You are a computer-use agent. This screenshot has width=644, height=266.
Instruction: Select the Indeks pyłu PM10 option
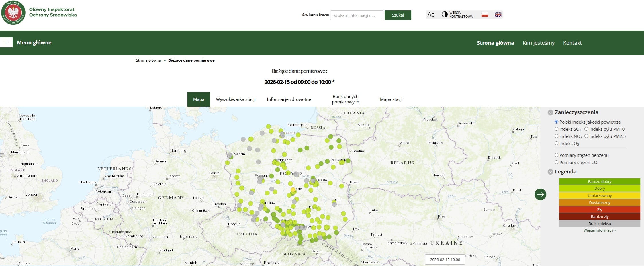pyautogui.click(x=586, y=129)
